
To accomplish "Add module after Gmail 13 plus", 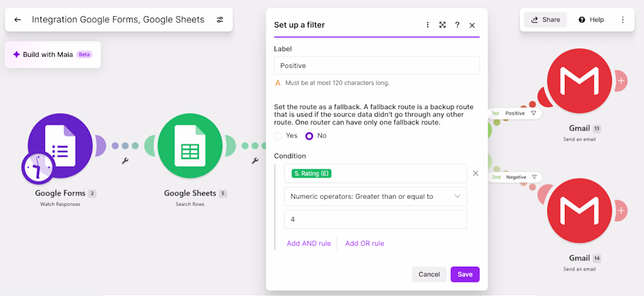I will 621,81.
